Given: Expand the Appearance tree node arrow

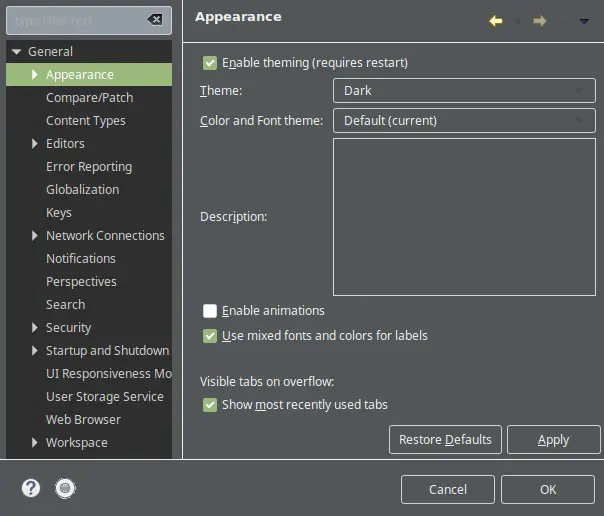Looking at the screenshot, I should coord(35,74).
